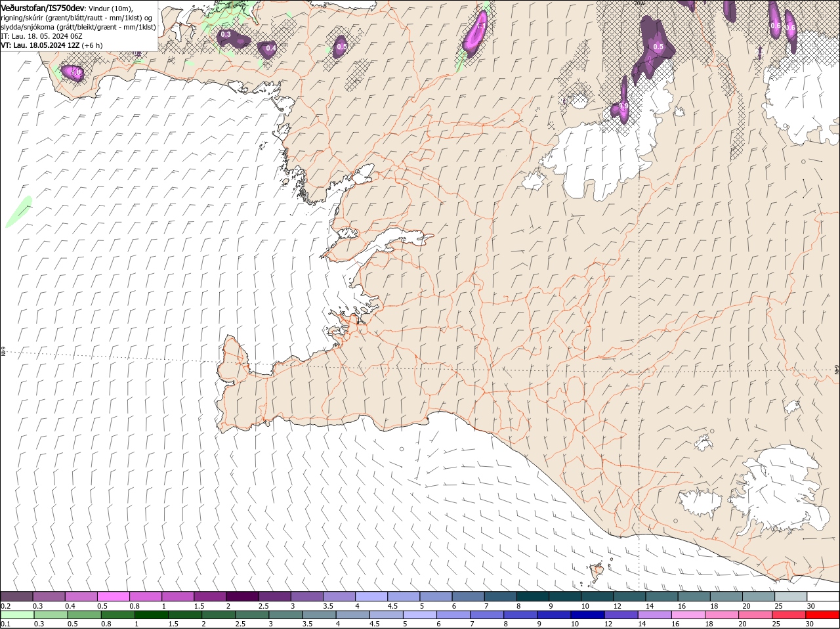The image size is (840, 629).
Task: Click the '4.5' number under the upper legend
Action: click(392, 605)
